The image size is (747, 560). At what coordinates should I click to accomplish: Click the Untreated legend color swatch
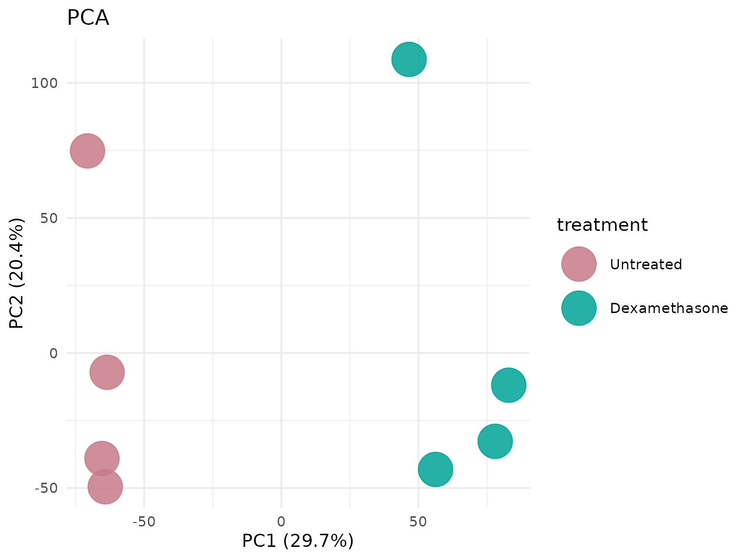(579, 264)
